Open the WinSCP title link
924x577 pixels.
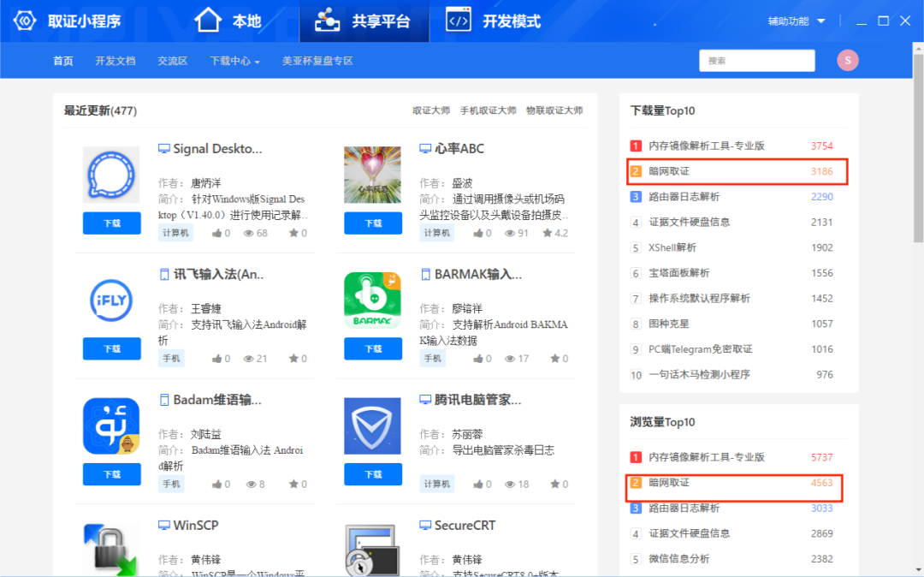pos(196,525)
